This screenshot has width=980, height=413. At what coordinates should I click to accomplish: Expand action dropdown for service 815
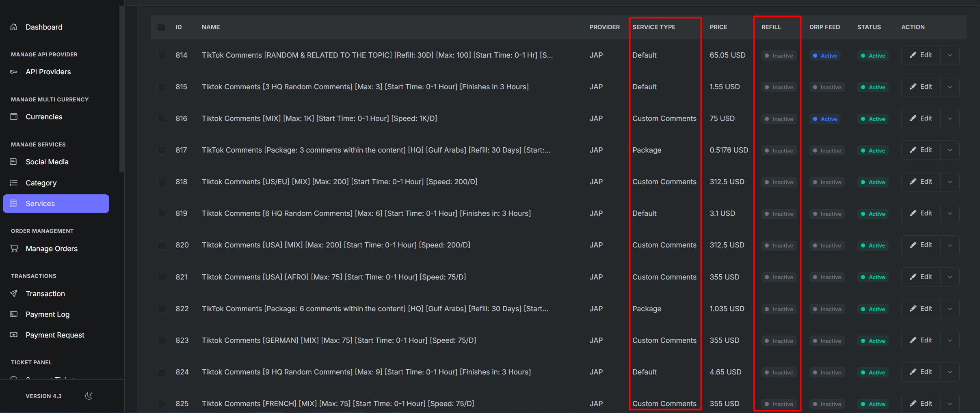950,87
